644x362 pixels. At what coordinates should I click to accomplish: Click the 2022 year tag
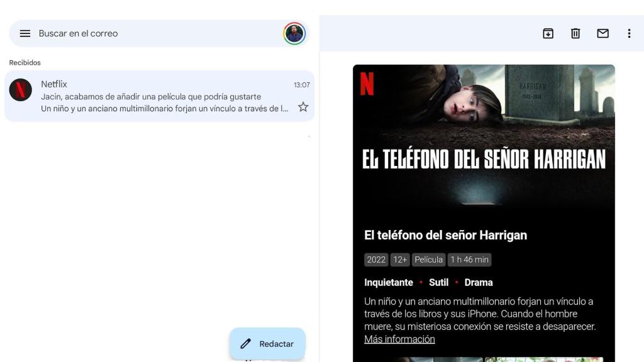376,259
